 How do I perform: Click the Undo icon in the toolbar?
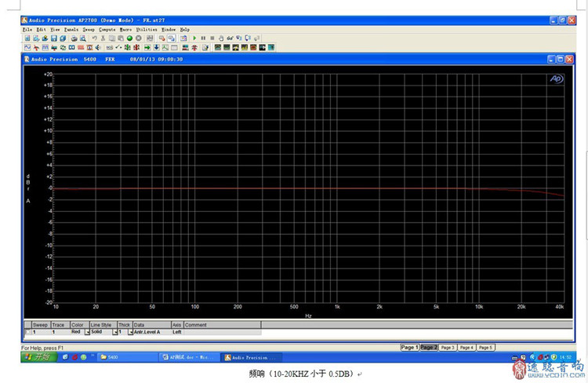tap(94, 38)
